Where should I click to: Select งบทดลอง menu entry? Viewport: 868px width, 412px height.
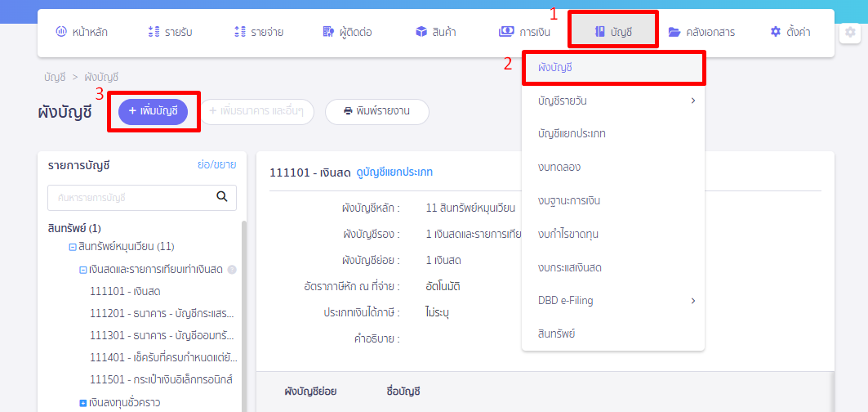pyautogui.click(x=613, y=168)
